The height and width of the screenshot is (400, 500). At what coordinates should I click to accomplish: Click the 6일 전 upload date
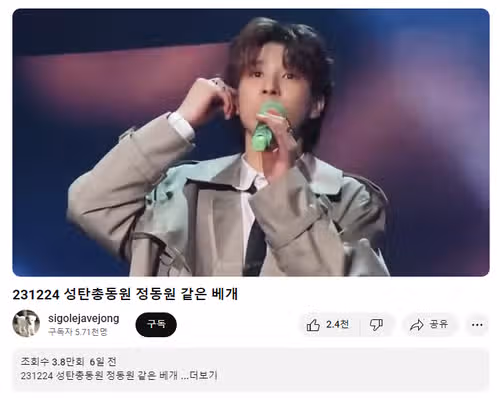103,362
